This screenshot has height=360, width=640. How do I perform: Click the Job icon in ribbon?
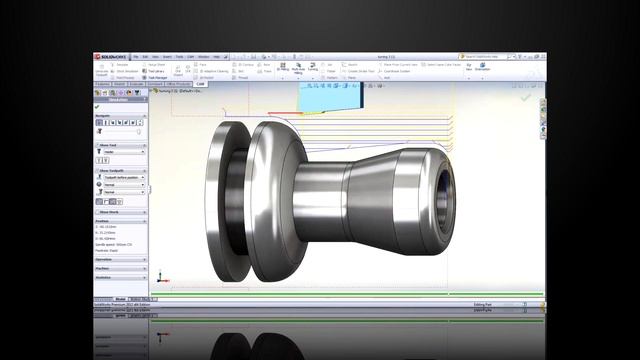coord(327,64)
